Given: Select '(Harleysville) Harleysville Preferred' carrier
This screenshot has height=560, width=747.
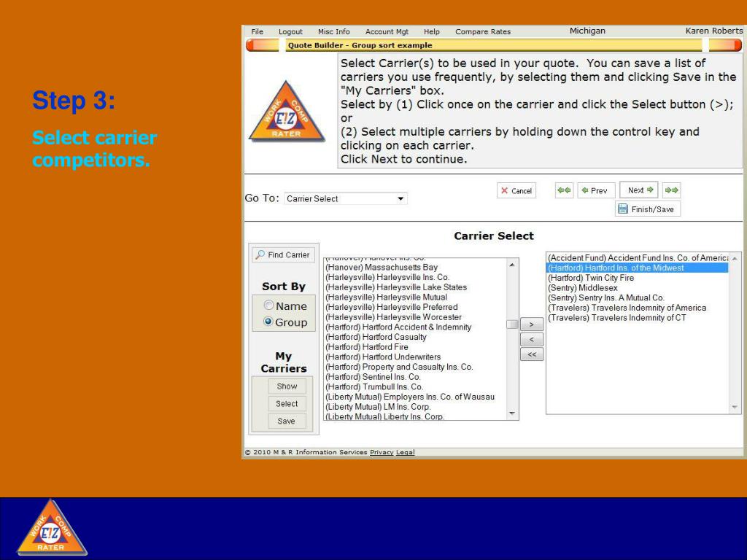Looking at the screenshot, I should (x=415, y=307).
